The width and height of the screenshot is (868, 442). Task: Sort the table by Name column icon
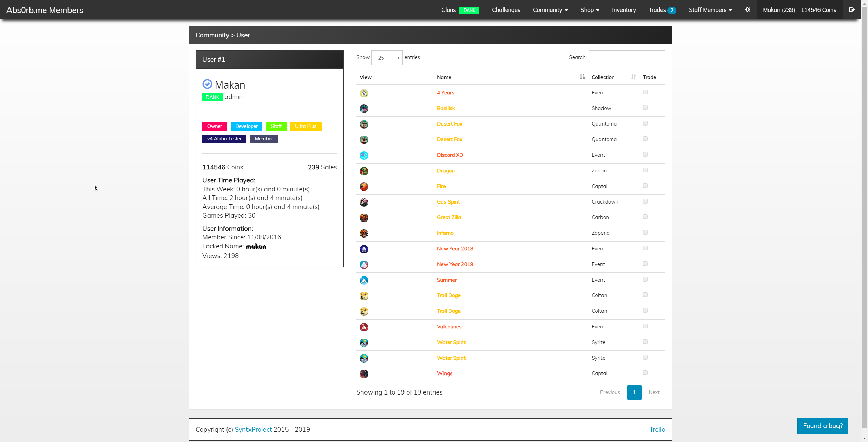[x=582, y=77]
